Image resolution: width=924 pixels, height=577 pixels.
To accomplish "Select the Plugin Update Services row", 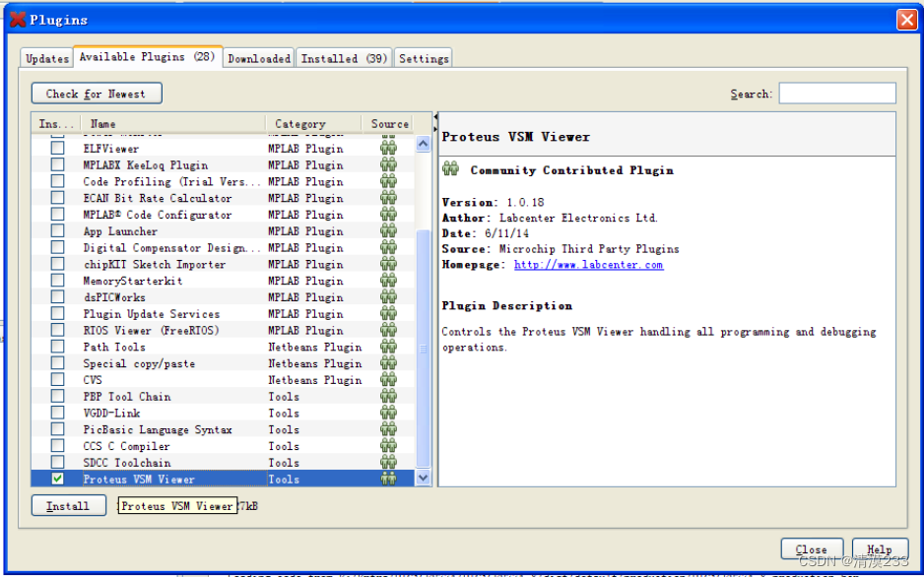I will [x=224, y=314].
